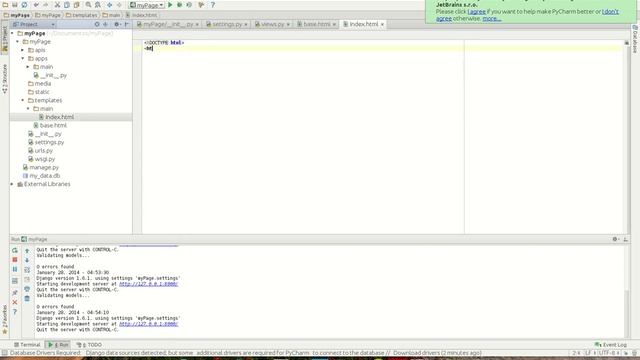
Task: Click the Open folder toolbar icon
Action: point(5,5)
